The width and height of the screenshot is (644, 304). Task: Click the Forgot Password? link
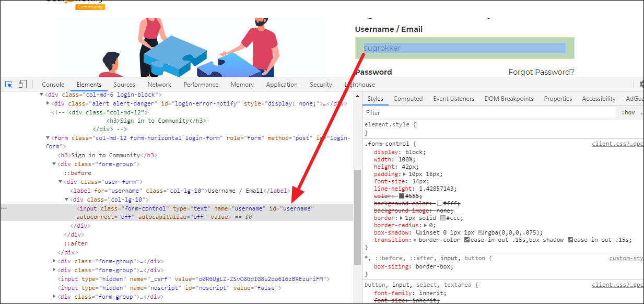pyautogui.click(x=541, y=72)
